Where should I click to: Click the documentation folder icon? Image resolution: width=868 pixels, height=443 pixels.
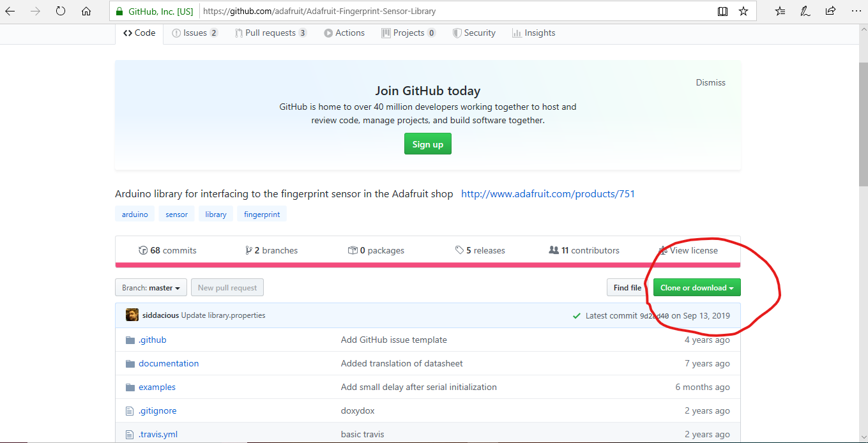(x=130, y=363)
